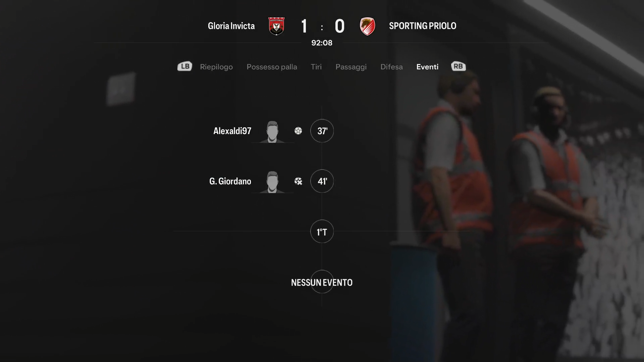This screenshot has width=644, height=362.
Task: Click the LB bumper icon
Action: click(185, 66)
